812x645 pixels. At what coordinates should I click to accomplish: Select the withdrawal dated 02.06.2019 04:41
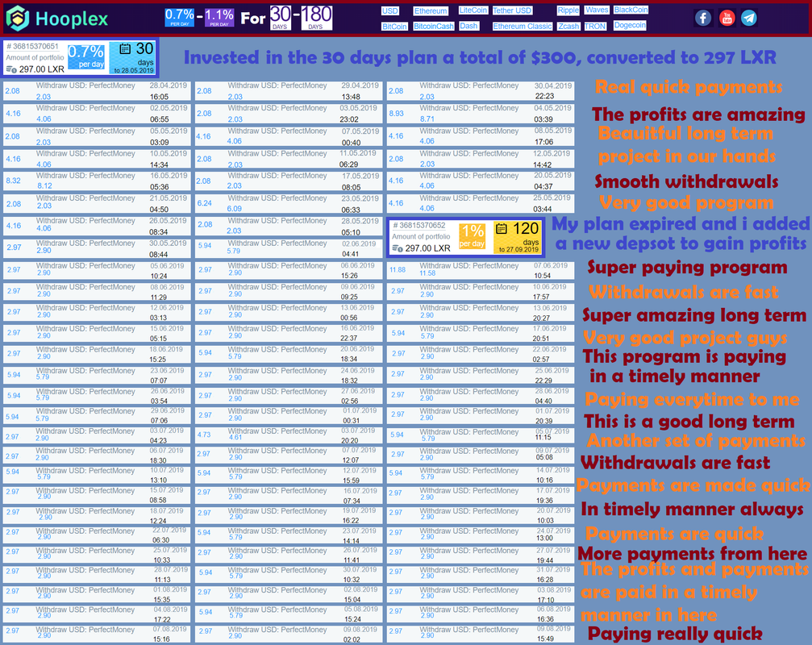pos(289,248)
